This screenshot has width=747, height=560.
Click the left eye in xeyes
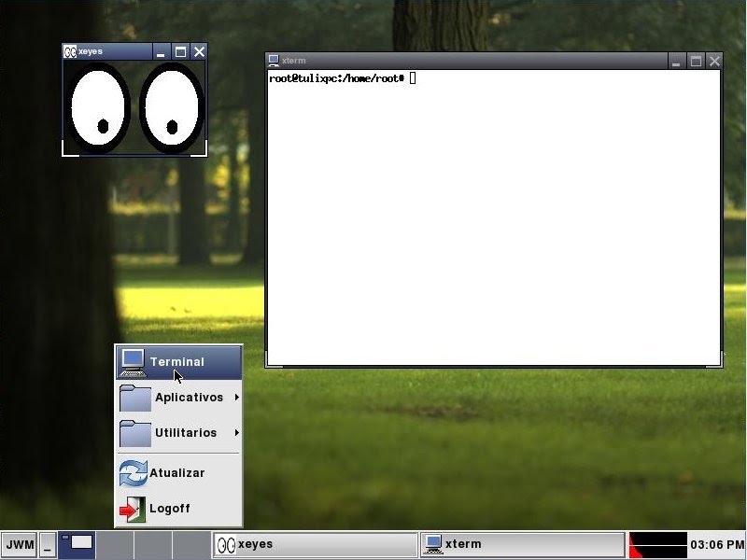coord(98,108)
